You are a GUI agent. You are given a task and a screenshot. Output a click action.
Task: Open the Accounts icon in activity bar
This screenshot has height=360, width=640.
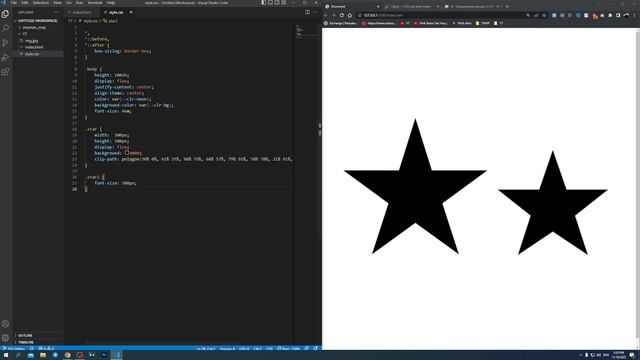coord(5,324)
